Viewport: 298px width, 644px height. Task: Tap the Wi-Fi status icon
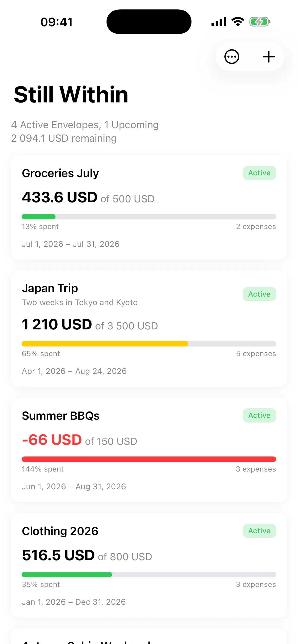click(238, 22)
